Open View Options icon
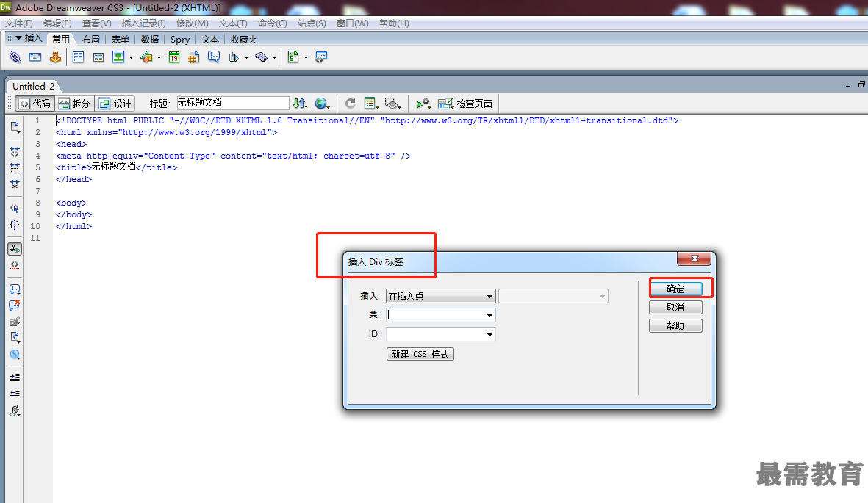The width and height of the screenshot is (868, 503). pos(371,104)
